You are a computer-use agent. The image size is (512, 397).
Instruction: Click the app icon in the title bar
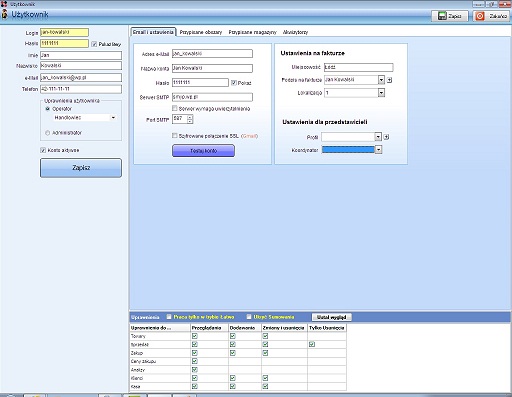click(4, 4)
